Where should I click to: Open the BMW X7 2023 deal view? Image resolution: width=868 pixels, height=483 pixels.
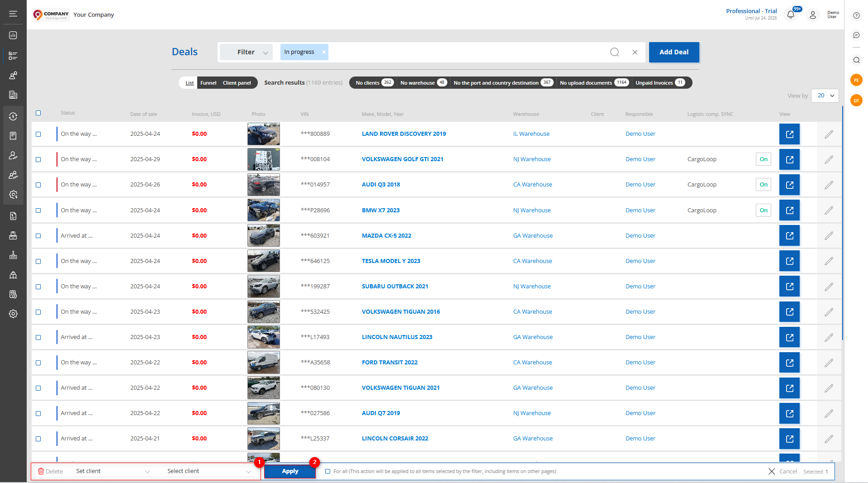789,210
